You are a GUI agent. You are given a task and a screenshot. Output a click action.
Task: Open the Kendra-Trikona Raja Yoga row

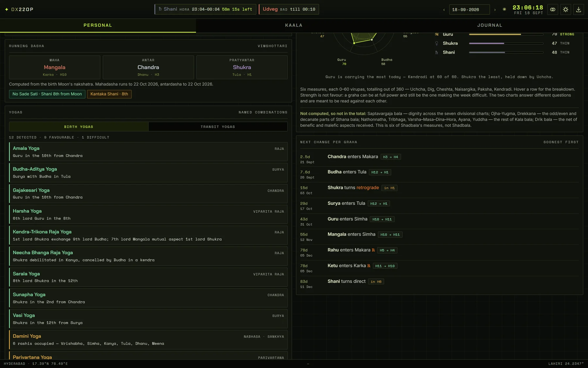(x=148, y=235)
